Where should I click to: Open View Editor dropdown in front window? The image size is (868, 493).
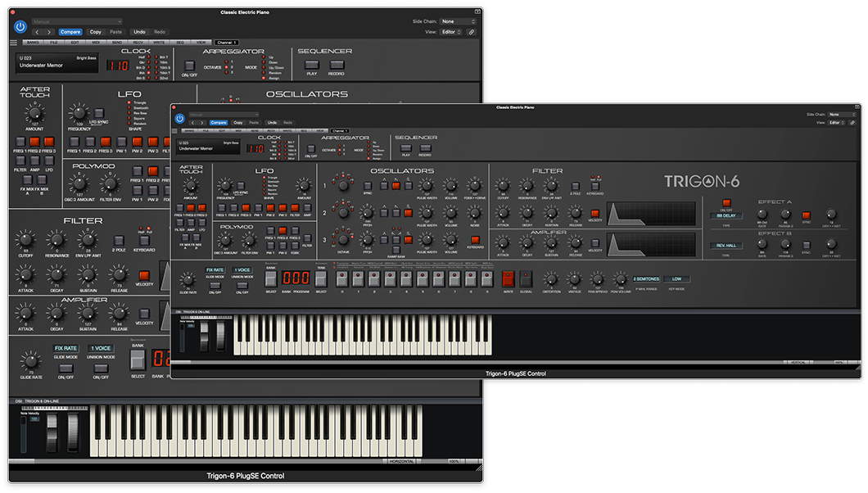pos(836,122)
